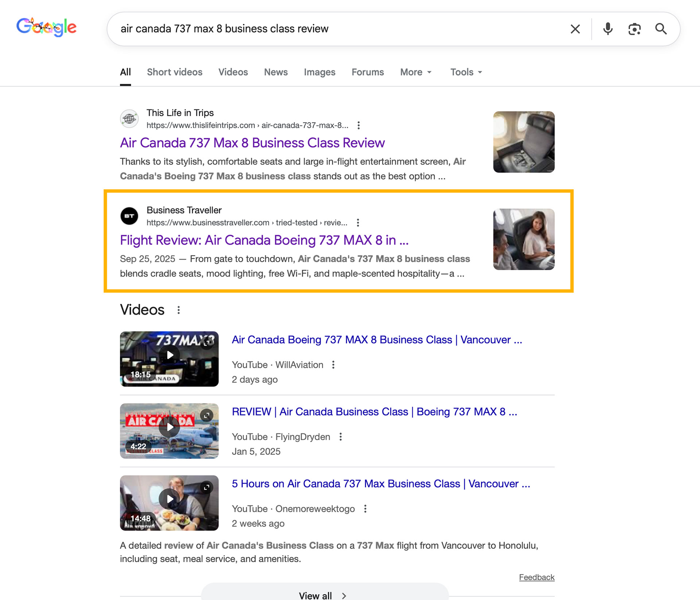
Task: Click inside the search query text field
Action: point(328,29)
